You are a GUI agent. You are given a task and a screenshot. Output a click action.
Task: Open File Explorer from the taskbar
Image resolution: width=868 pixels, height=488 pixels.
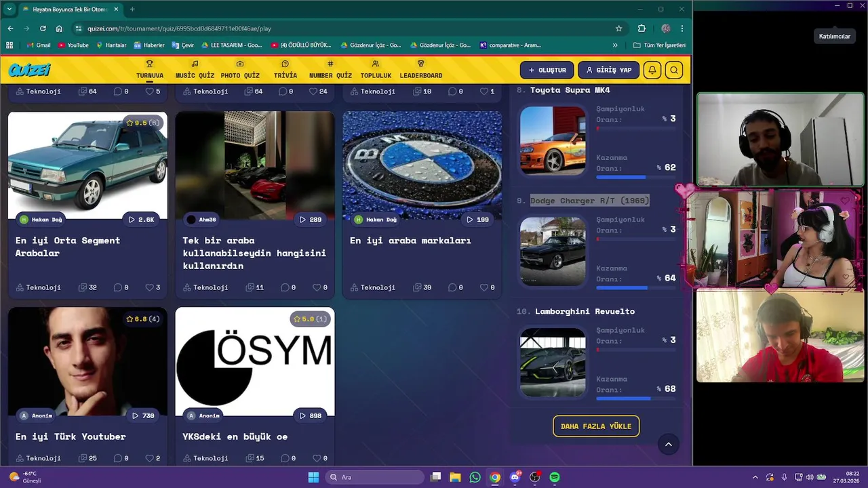tap(455, 477)
